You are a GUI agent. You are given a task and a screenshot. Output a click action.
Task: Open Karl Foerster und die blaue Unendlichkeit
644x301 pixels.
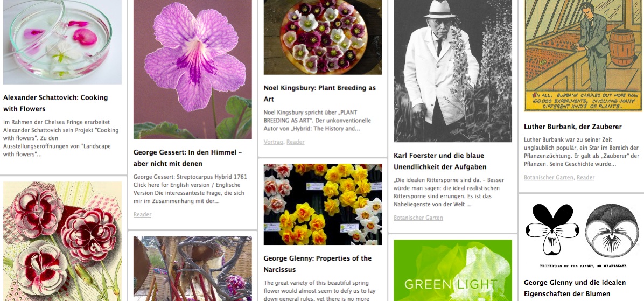pyautogui.click(x=440, y=161)
